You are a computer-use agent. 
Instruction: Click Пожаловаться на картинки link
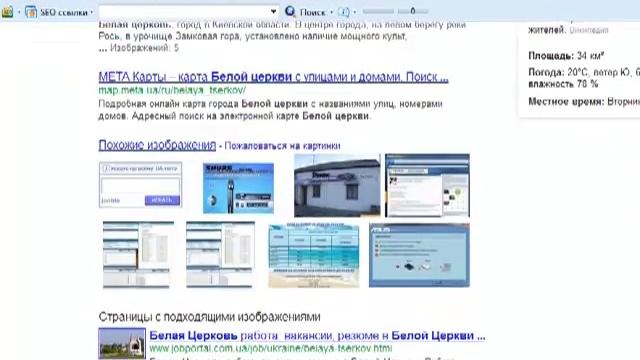click(282, 146)
